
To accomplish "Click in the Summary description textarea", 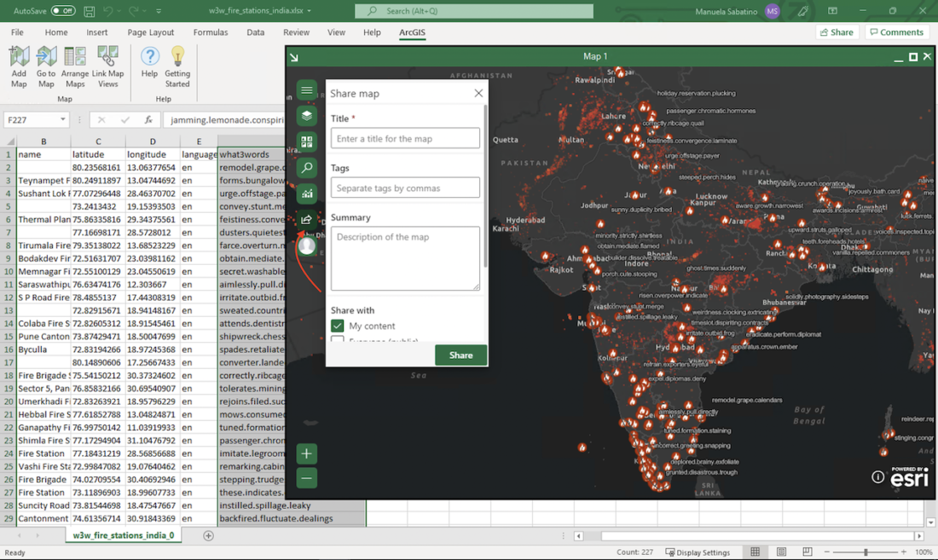I will [405, 258].
